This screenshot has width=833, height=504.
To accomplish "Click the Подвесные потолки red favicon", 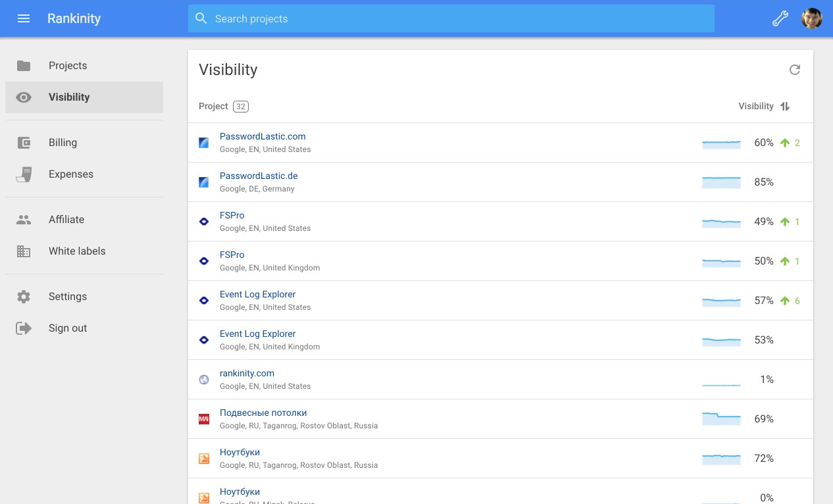I will tap(204, 419).
